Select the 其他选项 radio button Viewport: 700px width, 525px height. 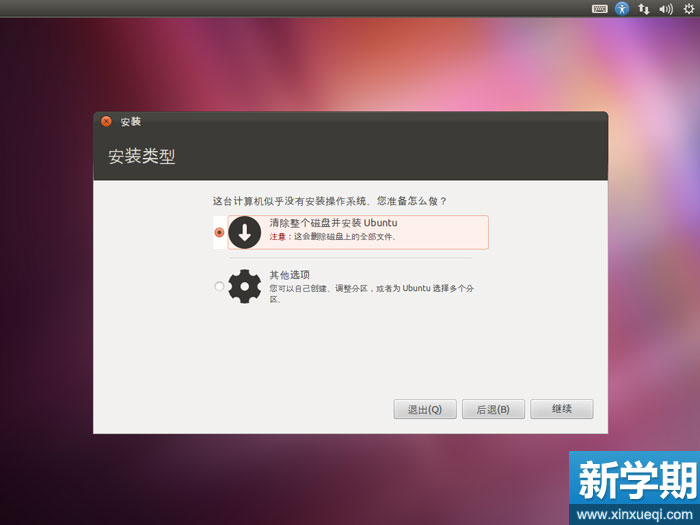click(x=219, y=286)
